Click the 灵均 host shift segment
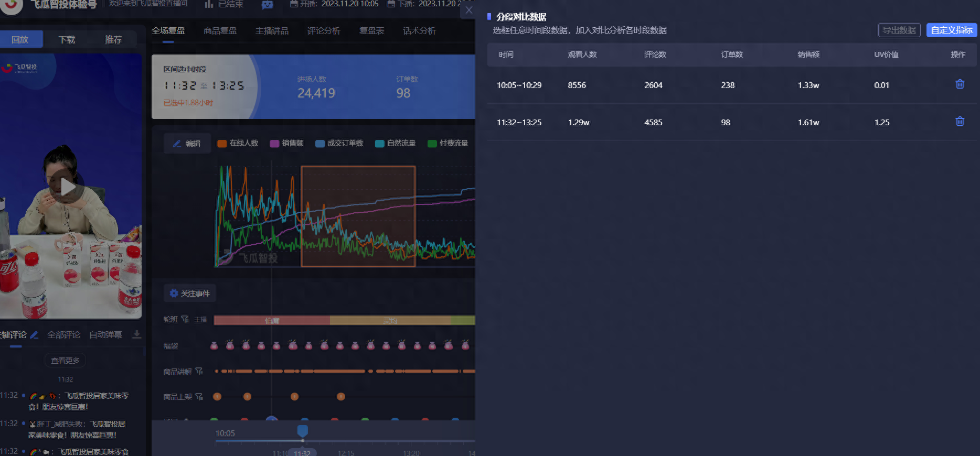This screenshot has height=456, width=980. [390, 320]
